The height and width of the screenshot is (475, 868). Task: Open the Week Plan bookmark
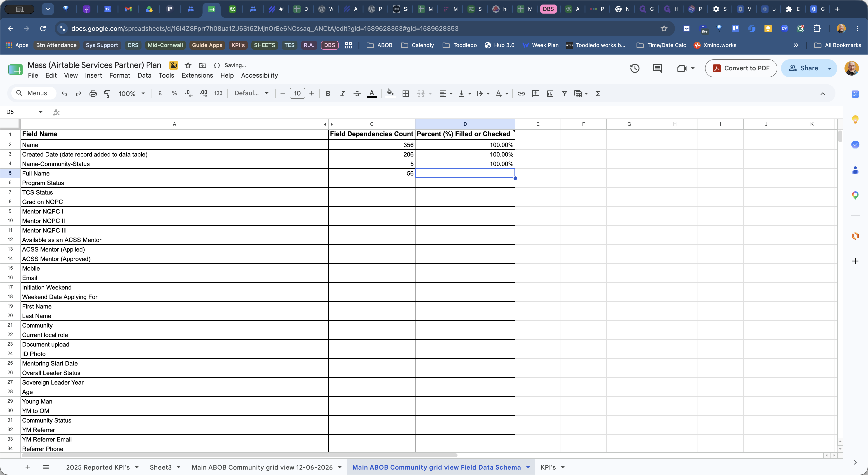540,45
